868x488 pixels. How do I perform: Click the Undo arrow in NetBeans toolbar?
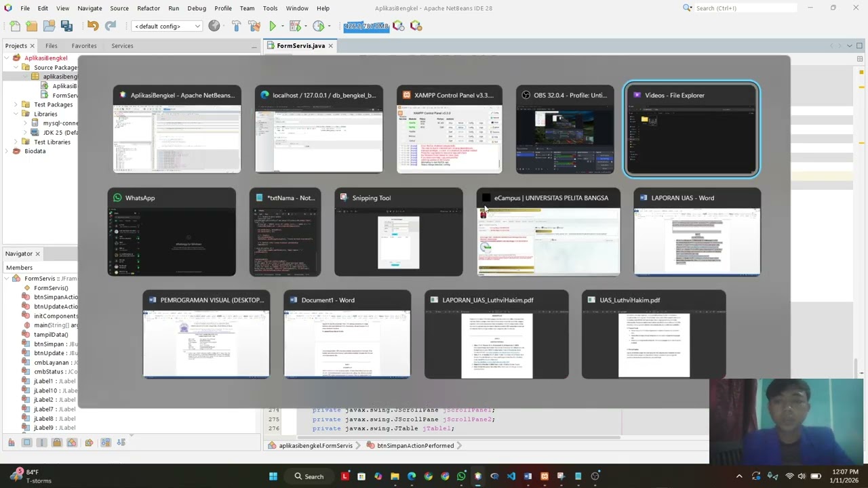click(93, 26)
